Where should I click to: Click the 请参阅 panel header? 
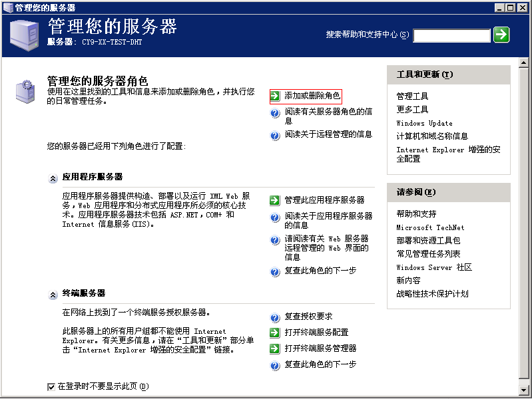(449, 193)
